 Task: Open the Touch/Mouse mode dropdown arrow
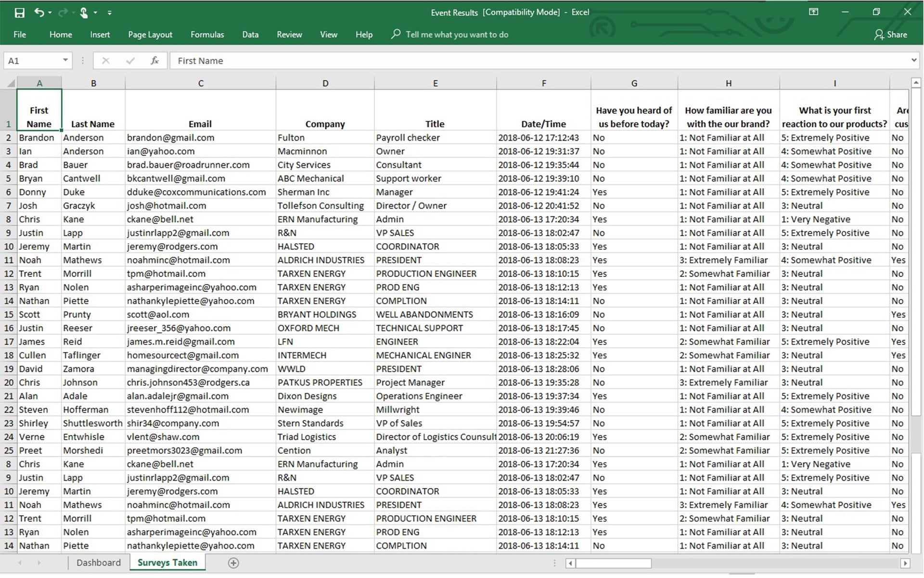[95, 13]
